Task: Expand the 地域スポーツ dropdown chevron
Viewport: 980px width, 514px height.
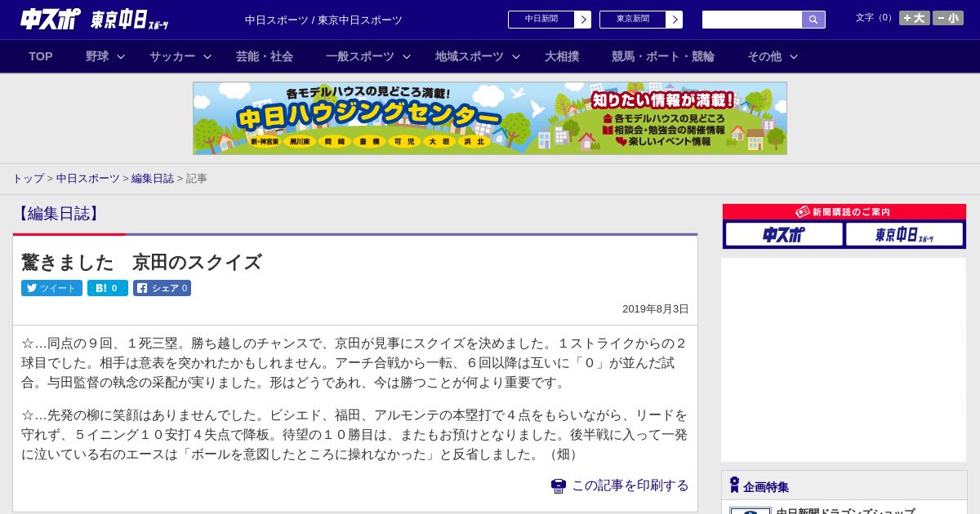Action: click(x=516, y=56)
